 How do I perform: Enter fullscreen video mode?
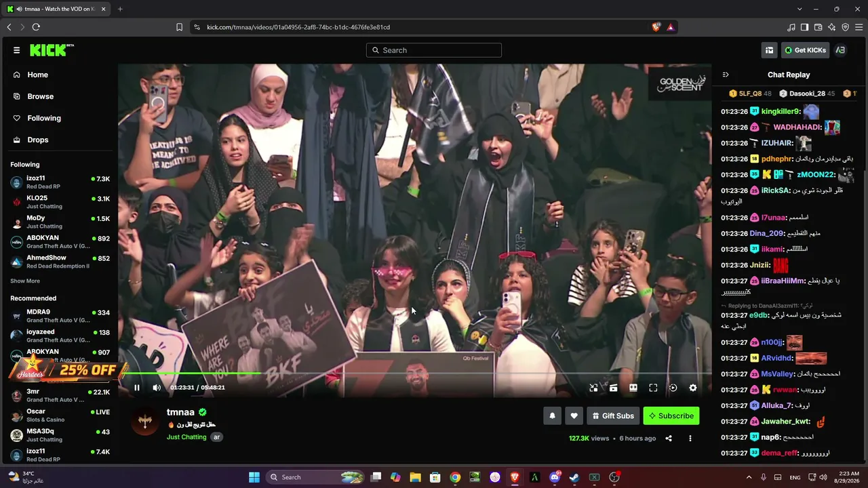click(653, 388)
